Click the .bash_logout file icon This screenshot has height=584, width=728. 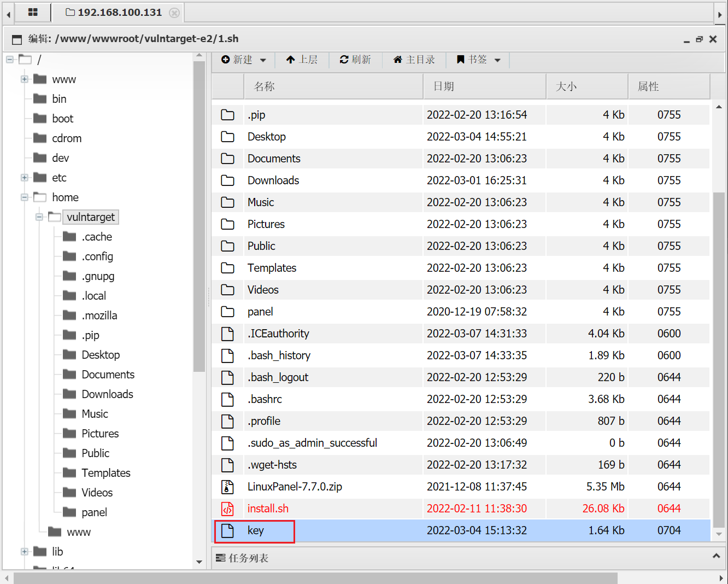pos(227,377)
